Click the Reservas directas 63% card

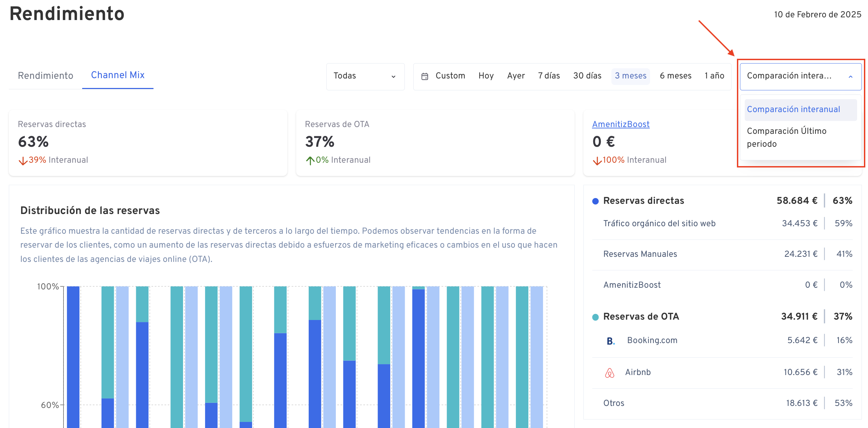[148, 143]
